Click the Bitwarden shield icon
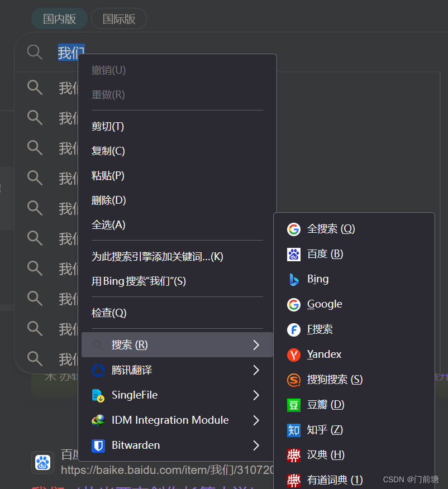This screenshot has height=489, width=448. coord(98,445)
